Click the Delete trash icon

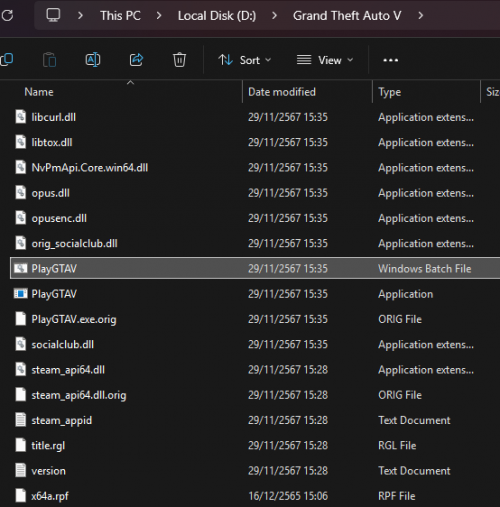(x=179, y=60)
